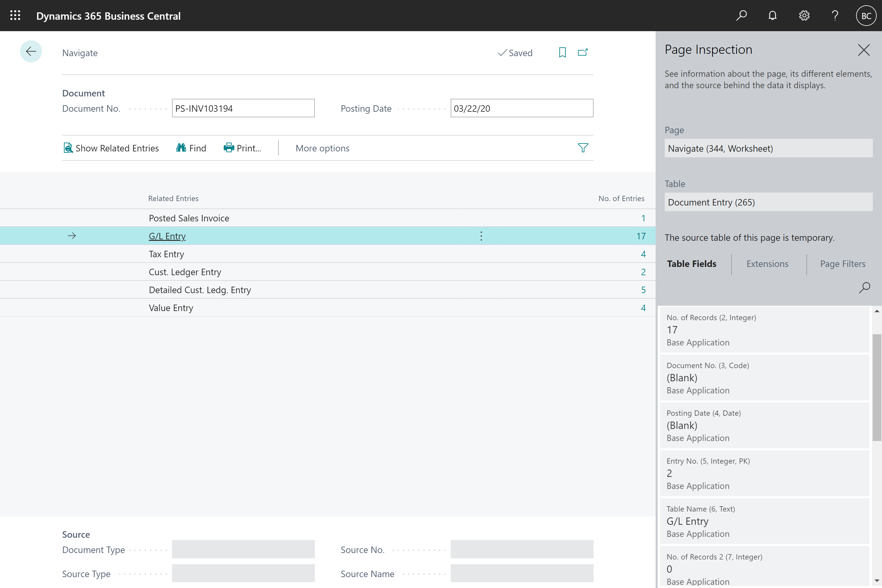Expand the More options menu
The width and height of the screenshot is (882, 588).
(322, 148)
